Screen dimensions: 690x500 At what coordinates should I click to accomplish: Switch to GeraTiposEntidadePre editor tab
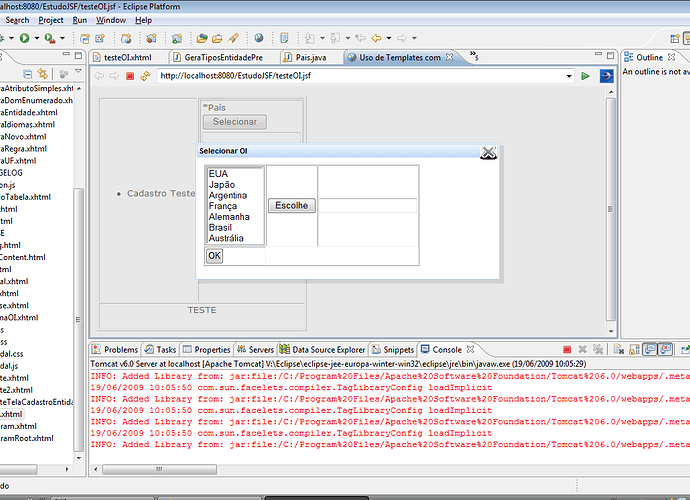tap(224, 58)
